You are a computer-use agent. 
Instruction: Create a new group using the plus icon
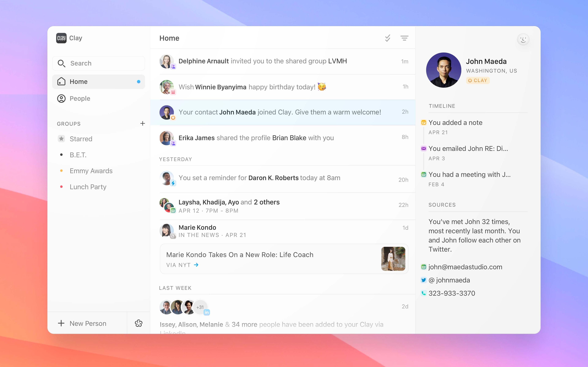[143, 123]
